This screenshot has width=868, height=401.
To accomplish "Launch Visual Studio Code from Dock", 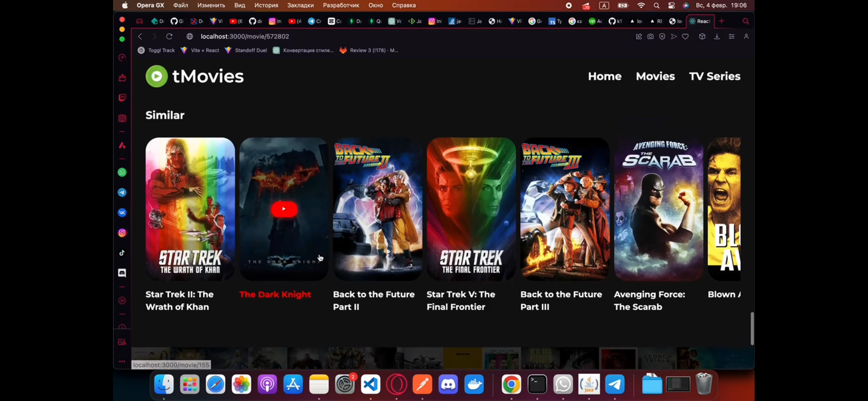I will pyautogui.click(x=370, y=384).
